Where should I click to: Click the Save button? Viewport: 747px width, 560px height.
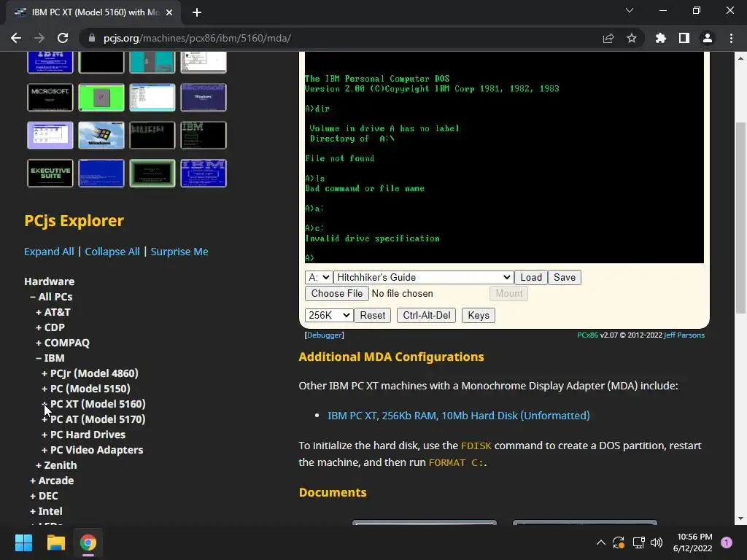(x=564, y=277)
